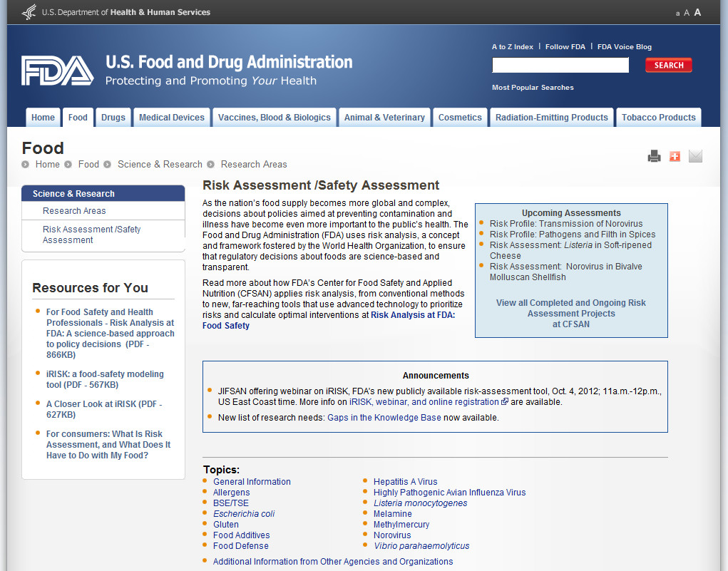Open A Closer Look at iRISK PDF
The height and width of the screenshot is (571, 728).
coord(104,409)
